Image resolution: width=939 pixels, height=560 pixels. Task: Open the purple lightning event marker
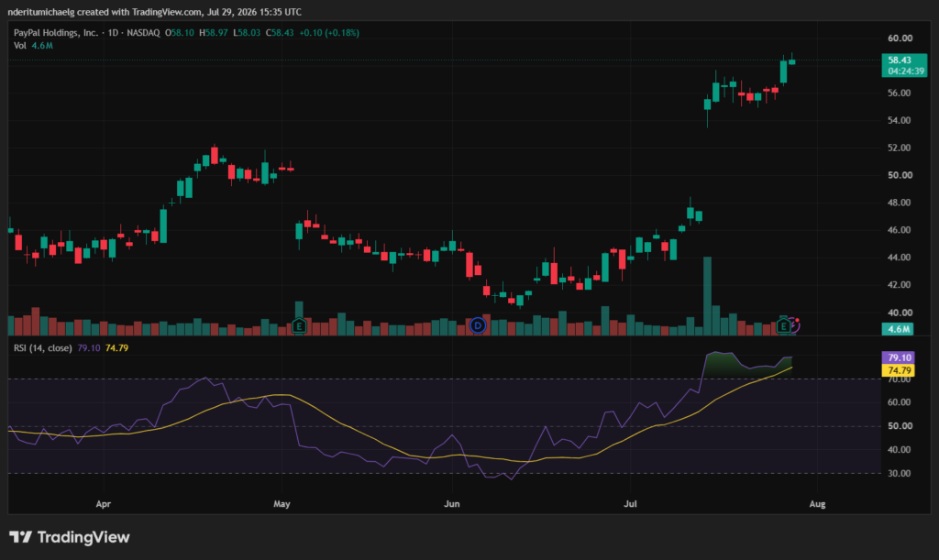tap(794, 325)
